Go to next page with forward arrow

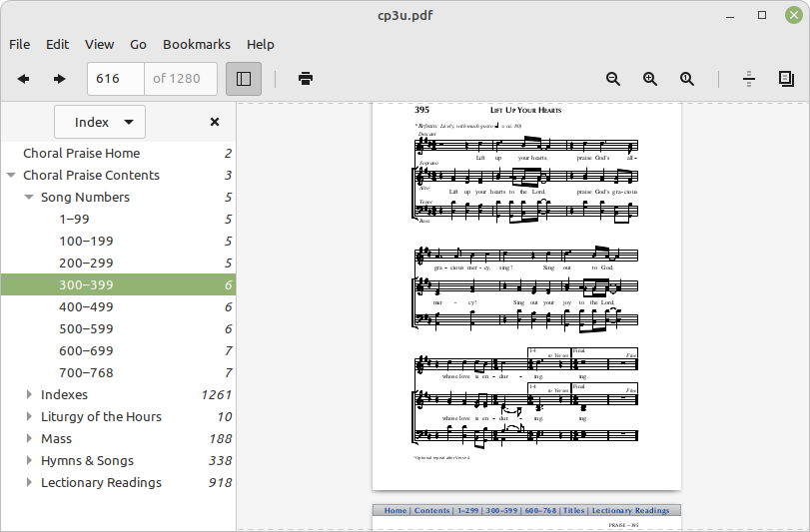(59, 79)
